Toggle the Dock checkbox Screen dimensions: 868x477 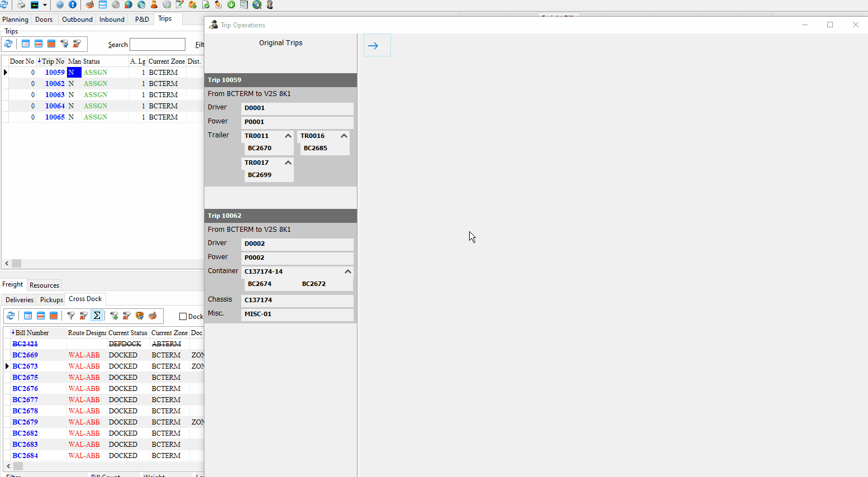click(x=183, y=317)
